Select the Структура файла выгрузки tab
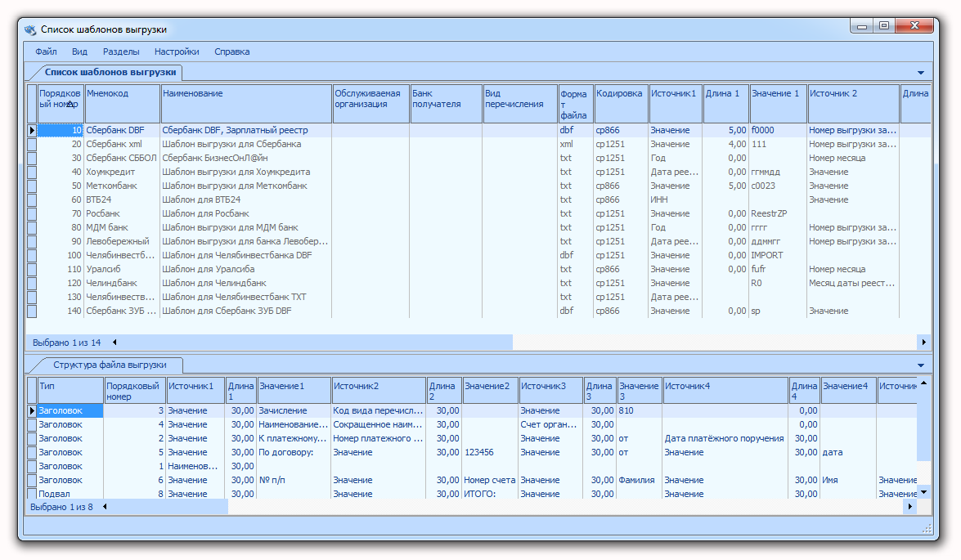961x560 pixels. [x=109, y=365]
